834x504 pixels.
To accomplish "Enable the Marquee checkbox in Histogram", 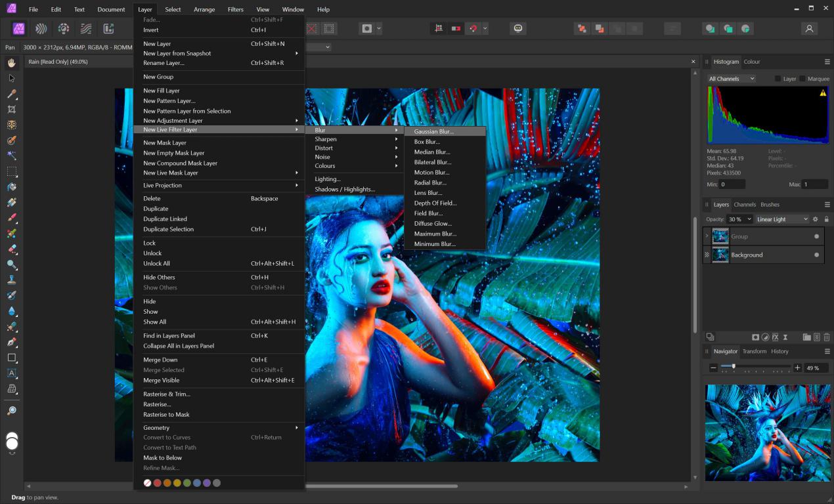I will tap(802, 79).
